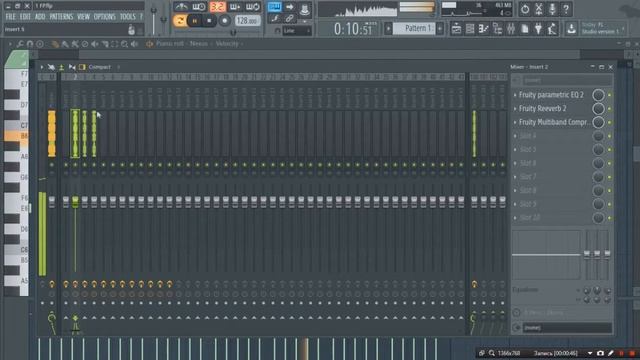Click the Record button

(x=224, y=21)
